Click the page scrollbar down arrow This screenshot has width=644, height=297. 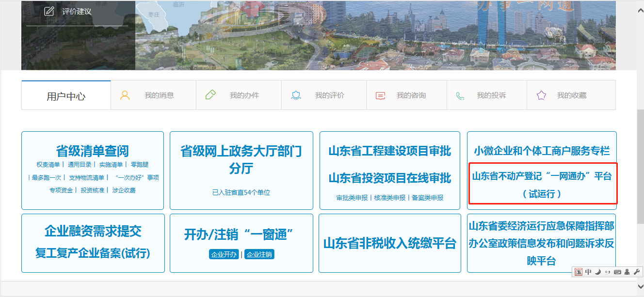pyautogui.click(x=640, y=286)
